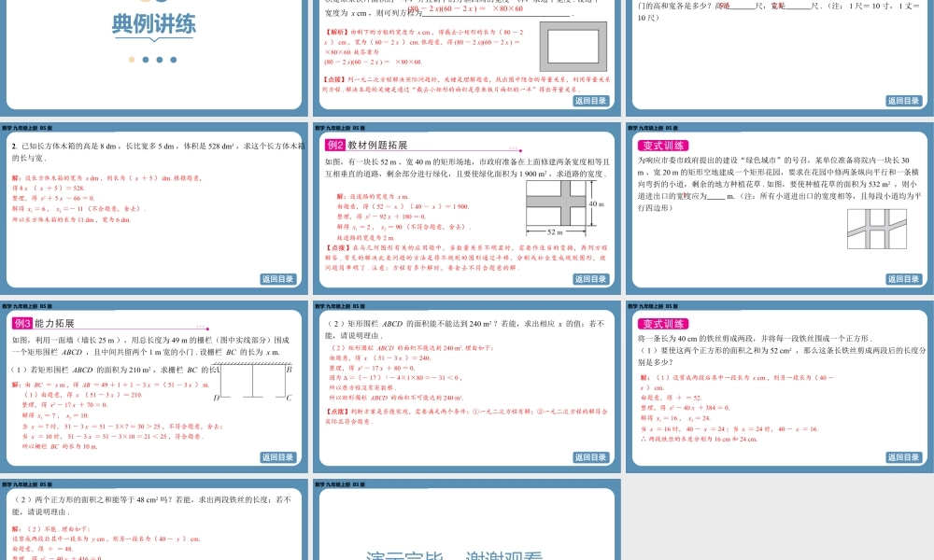This screenshot has width=934, height=560.
Task: Click the 演示完毕谢谢观看 closing slide
Action: [467, 532]
